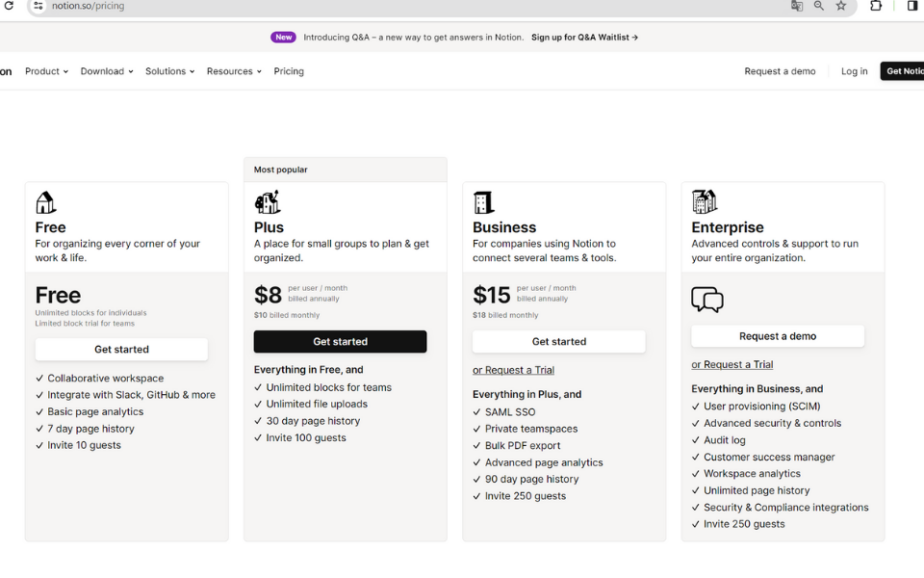
Task: Reload the page with the refresh icon
Action: [x=10, y=6]
